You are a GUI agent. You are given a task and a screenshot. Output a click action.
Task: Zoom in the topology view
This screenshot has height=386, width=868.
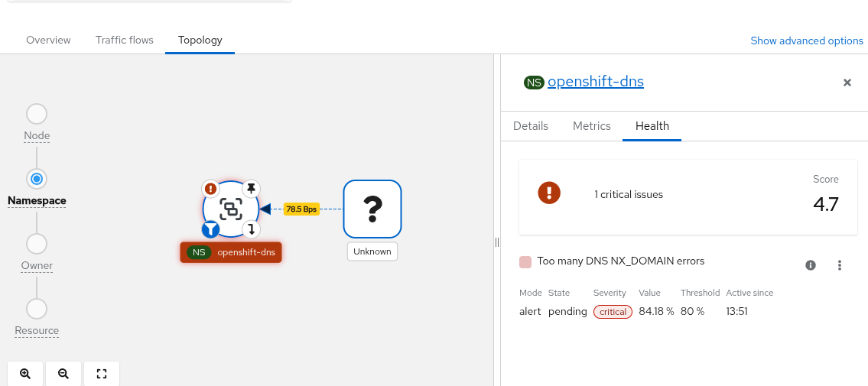click(25, 374)
